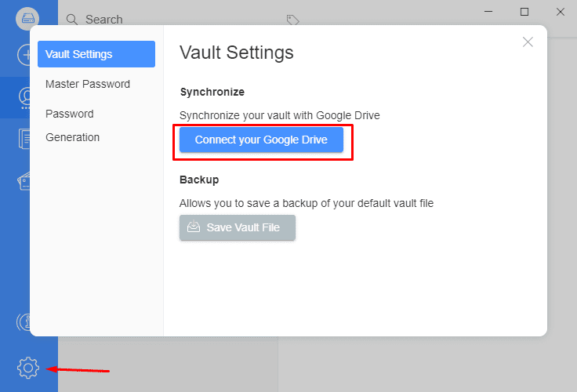Click Connect your Google Drive button

[x=261, y=140]
